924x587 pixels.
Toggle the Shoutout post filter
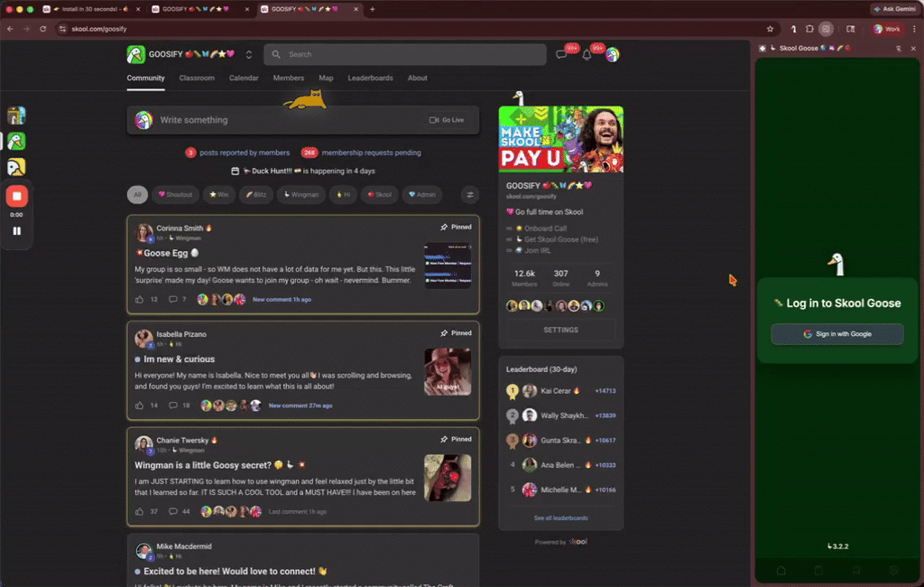[x=176, y=194]
